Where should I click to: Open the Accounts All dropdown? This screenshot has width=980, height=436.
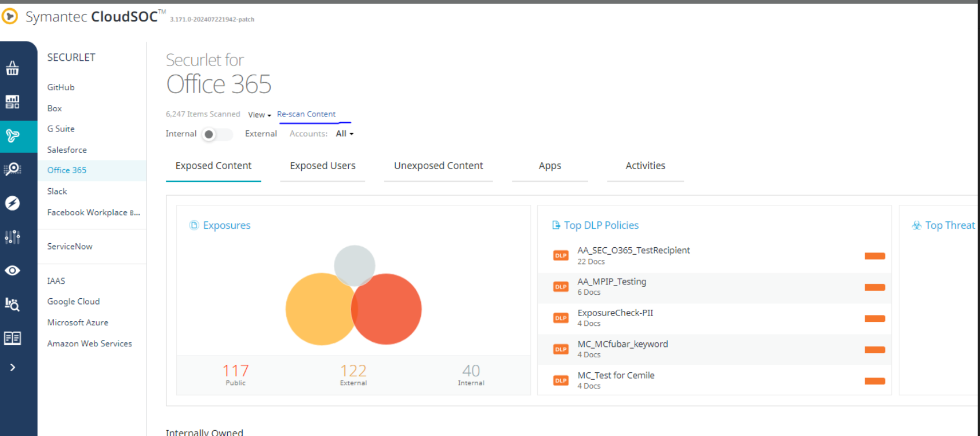[x=344, y=134]
